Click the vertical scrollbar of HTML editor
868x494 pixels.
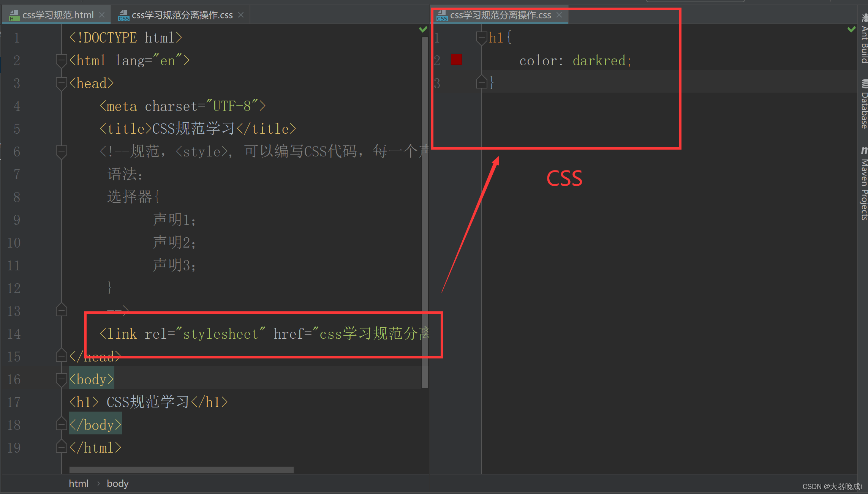pyautogui.click(x=425, y=213)
